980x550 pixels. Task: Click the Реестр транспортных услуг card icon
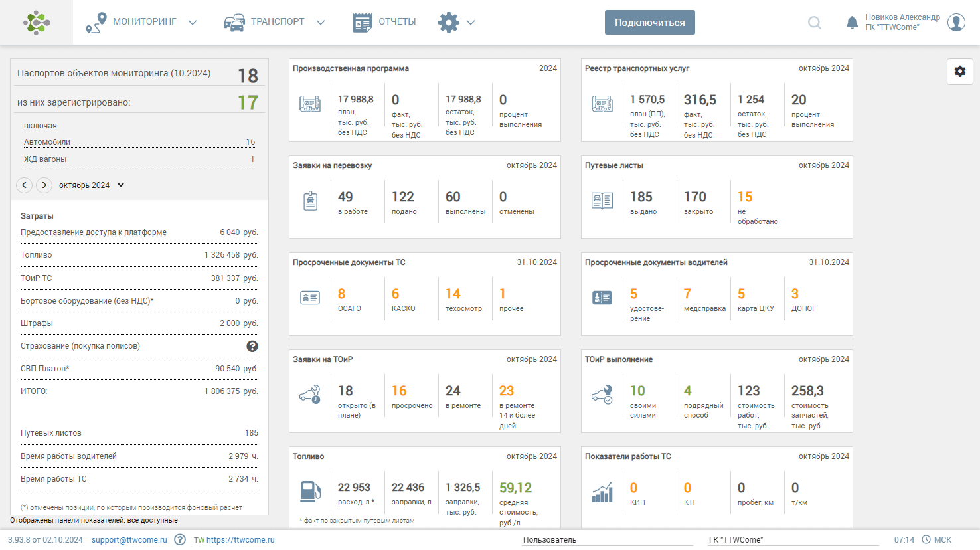pos(602,104)
